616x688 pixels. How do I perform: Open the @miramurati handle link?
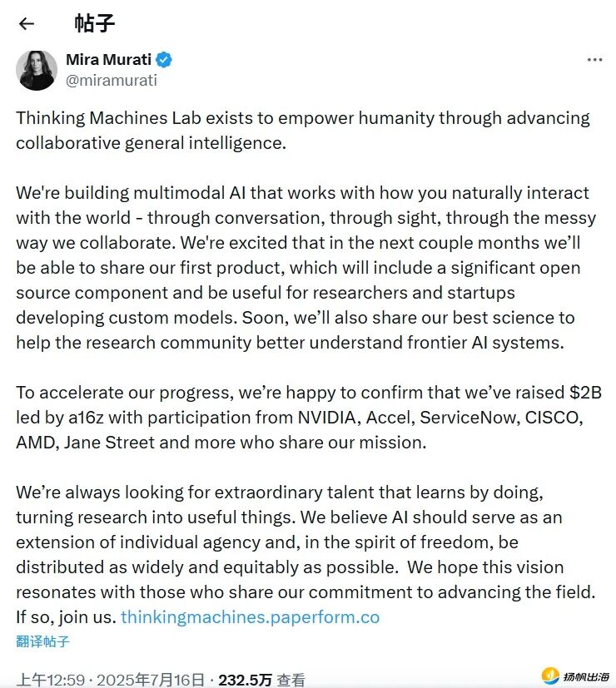pyautogui.click(x=111, y=81)
